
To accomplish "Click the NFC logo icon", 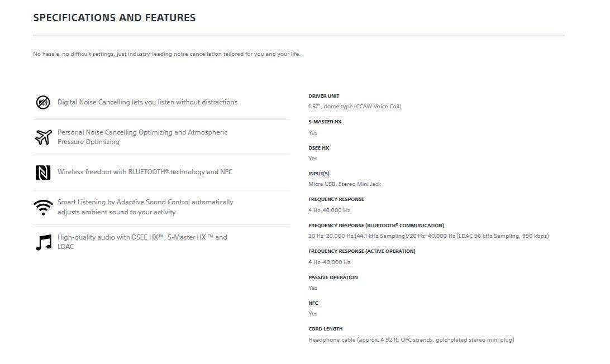I will [43, 173].
